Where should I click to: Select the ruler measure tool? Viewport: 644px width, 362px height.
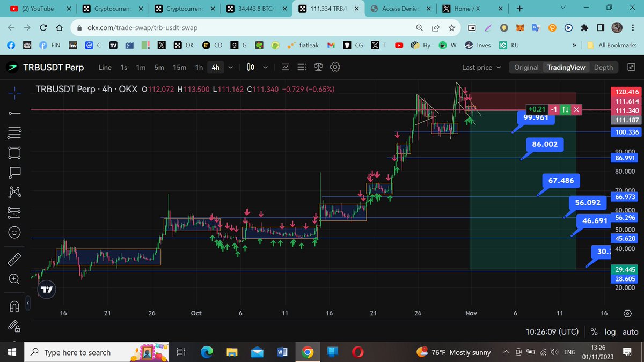click(14, 260)
